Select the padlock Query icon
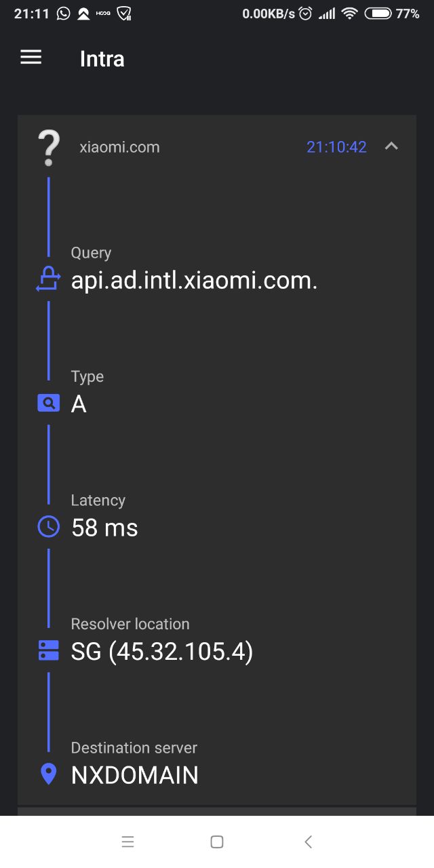434x868 pixels. click(47, 277)
